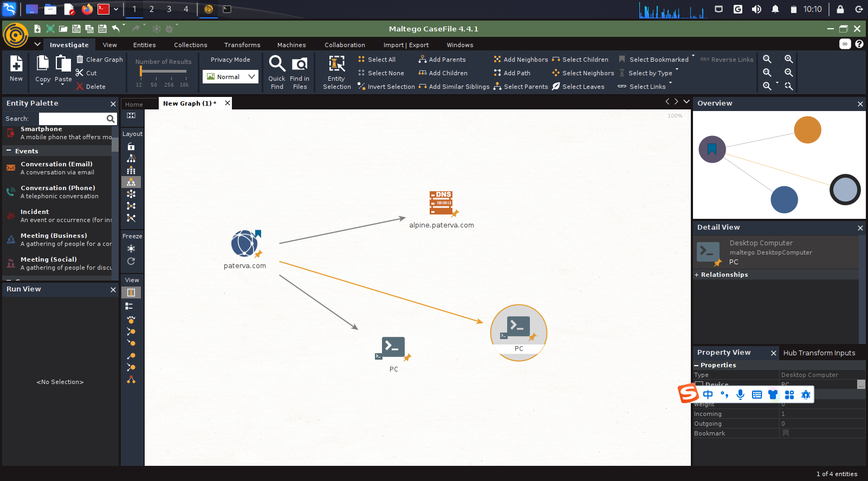Click Add Neighbors in ribbon

(x=521, y=59)
